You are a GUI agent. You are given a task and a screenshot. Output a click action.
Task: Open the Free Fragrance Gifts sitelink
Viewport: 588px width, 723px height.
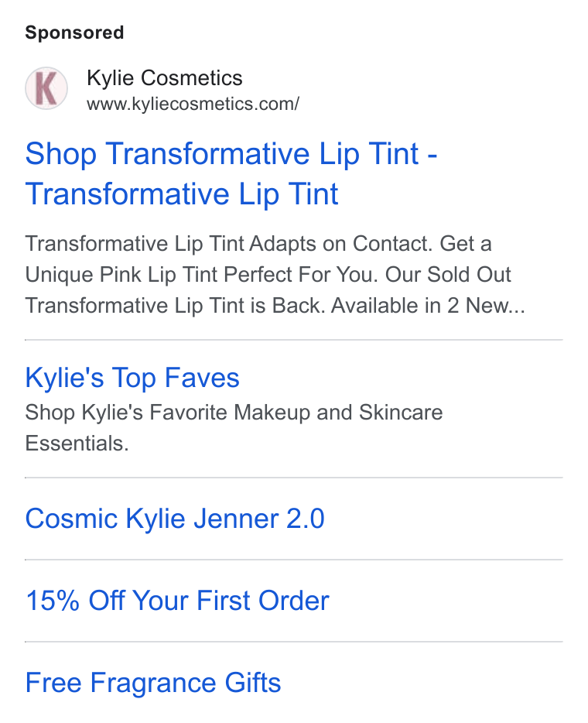point(153,683)
